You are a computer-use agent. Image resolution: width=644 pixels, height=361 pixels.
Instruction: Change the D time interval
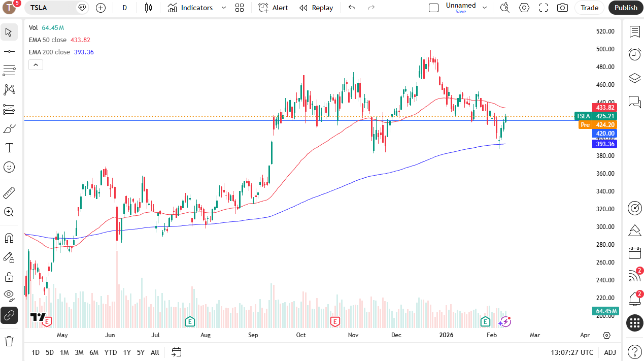point(125,8)
